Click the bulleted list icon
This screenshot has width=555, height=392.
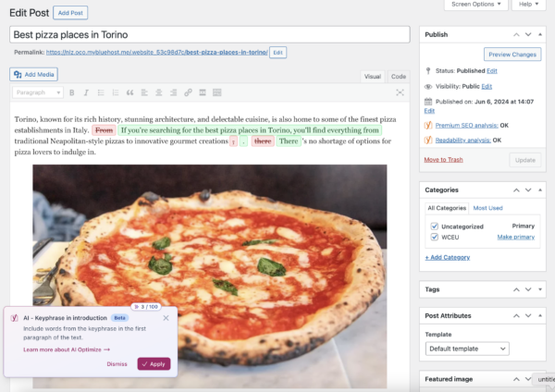pos(101,92)
